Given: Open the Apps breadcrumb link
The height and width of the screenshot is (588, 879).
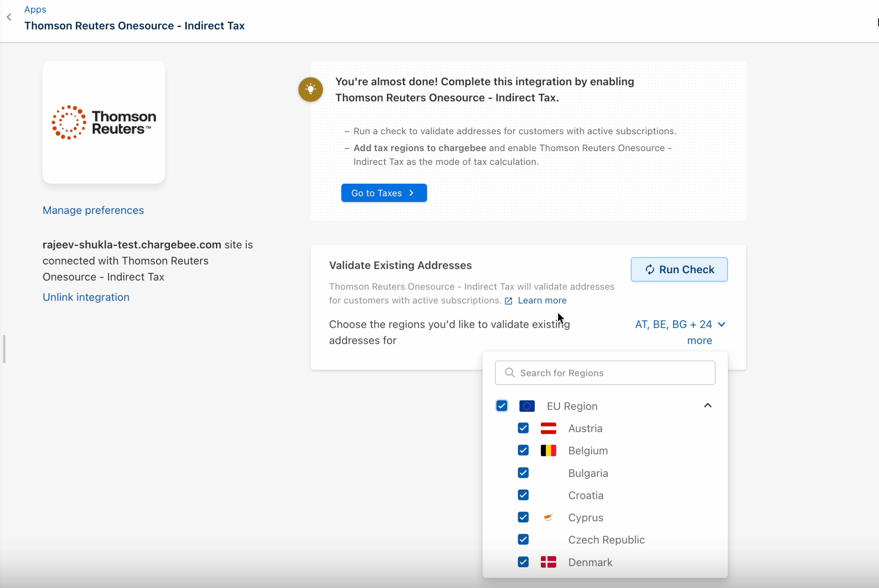Looking at the screenshot, I should pyautogui.click(x=35, y=9).
